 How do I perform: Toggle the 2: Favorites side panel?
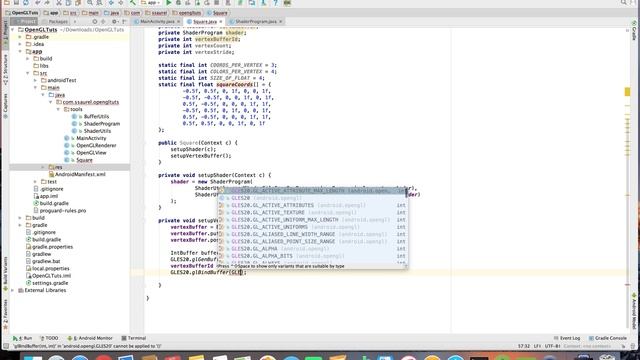(5, 314)
